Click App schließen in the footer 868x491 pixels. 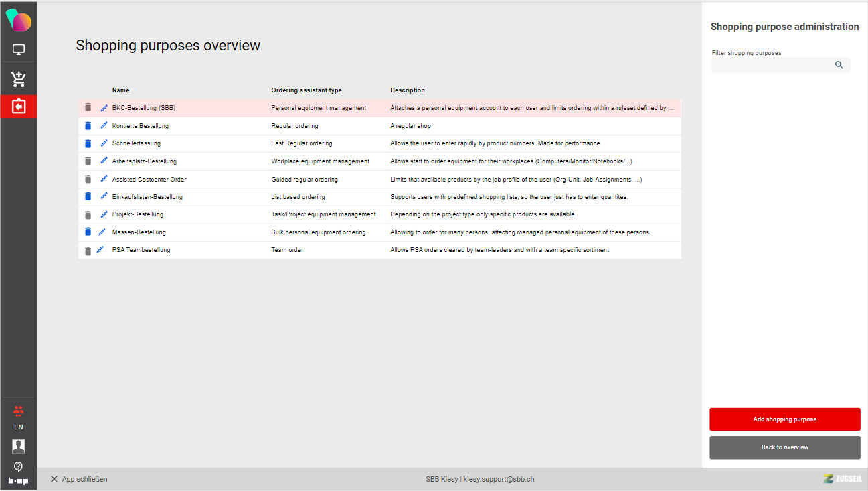79,479
